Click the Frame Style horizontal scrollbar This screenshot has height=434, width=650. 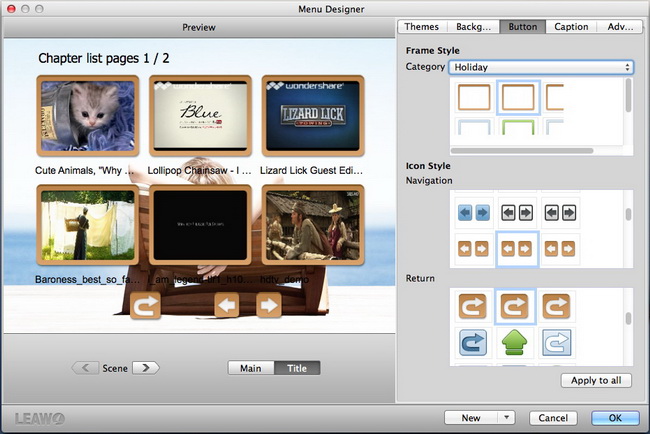(x=521, y=151)
